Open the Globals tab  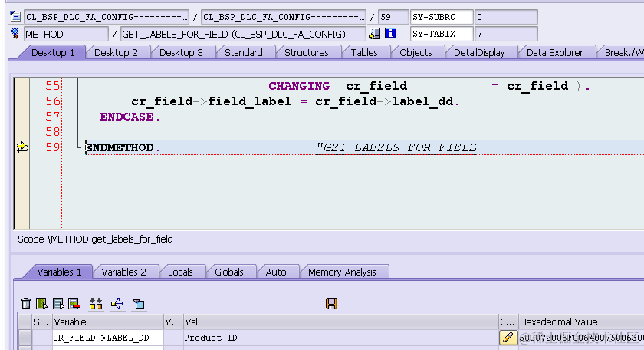click(229, 272)
